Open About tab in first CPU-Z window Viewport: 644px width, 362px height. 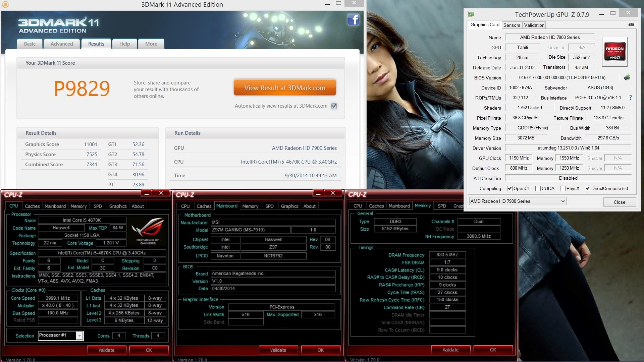coord(138,206)
